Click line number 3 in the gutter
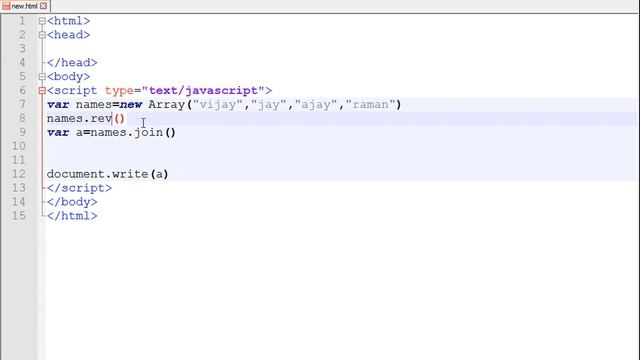The height and width of the screenshot is (360, 640). (22, 49)
